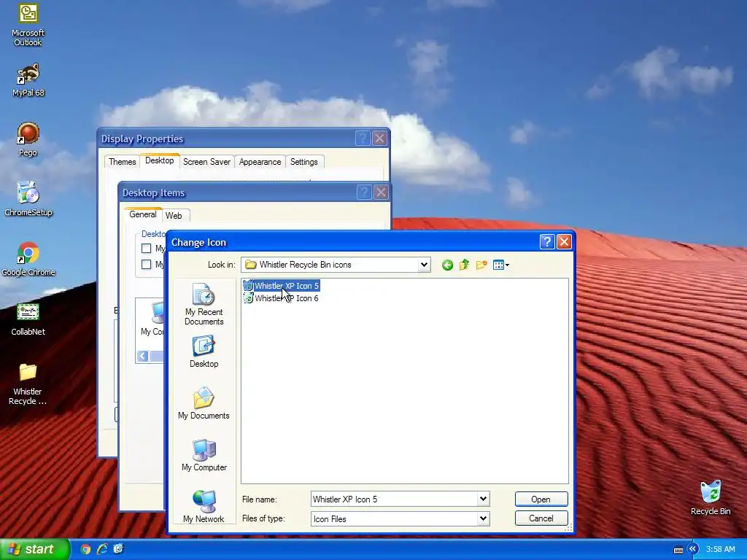Go up one folder level icon
This screenshot has width=747, height=560.
tap(464, 265)
